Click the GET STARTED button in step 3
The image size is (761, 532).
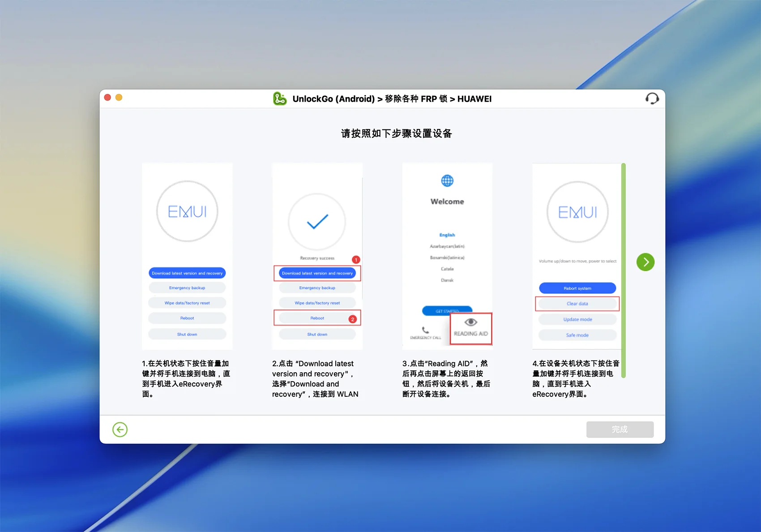(447, 310)
